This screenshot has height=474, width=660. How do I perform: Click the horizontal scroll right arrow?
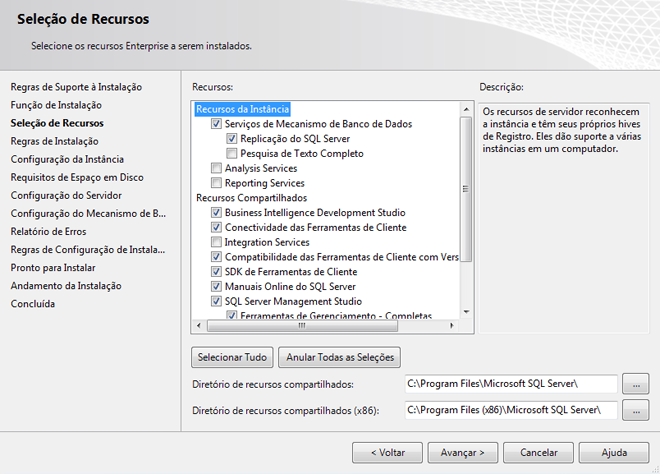tap(452, 325)
